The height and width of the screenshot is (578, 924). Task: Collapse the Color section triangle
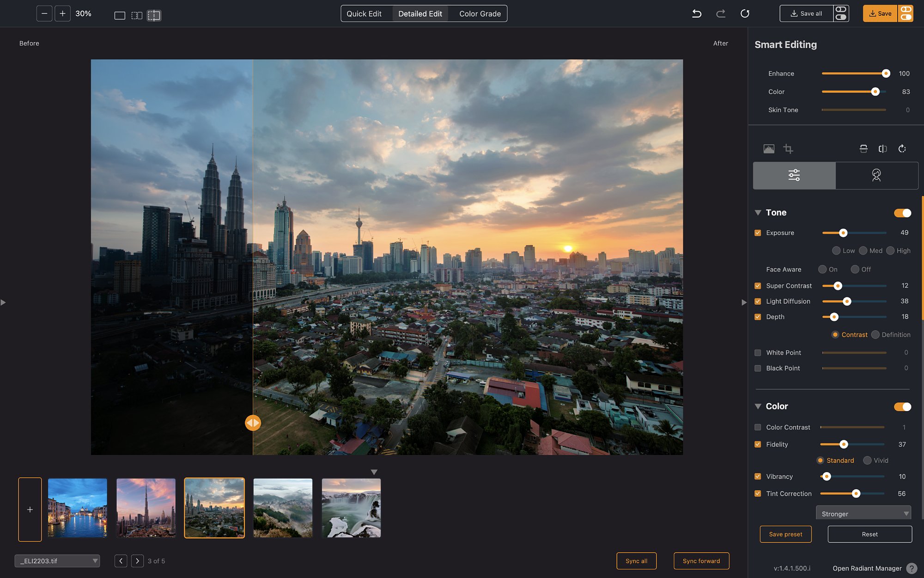758,406
